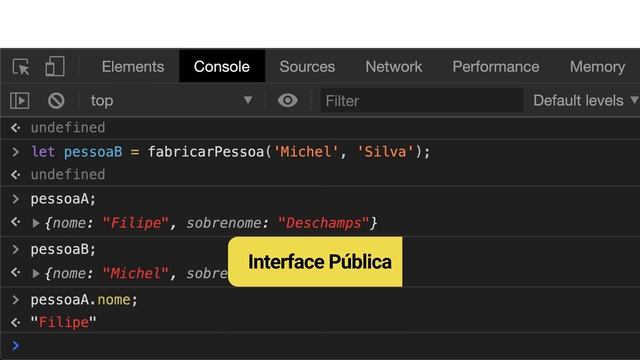Click the pessoaA; command entry
This screenshot has width=640, height=360.
click(x=63, y=199)
